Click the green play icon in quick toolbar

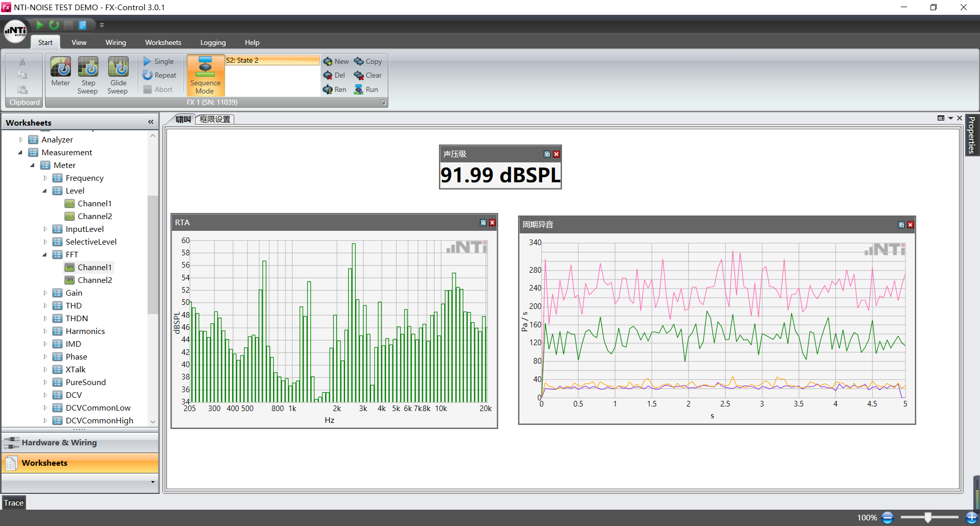40,25
